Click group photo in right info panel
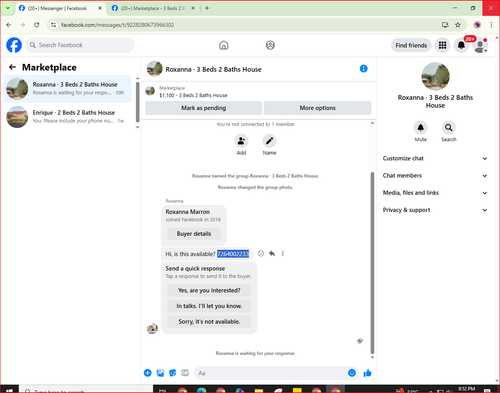Screen dimensions: 500x393 (x=435, y=76)
